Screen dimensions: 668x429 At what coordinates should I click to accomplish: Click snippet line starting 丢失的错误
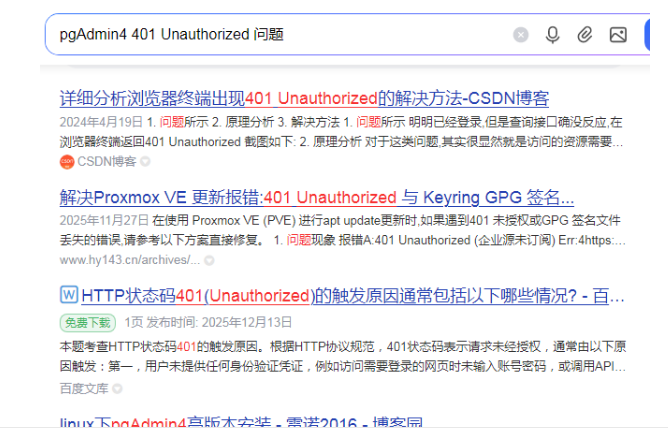[343, 240]
